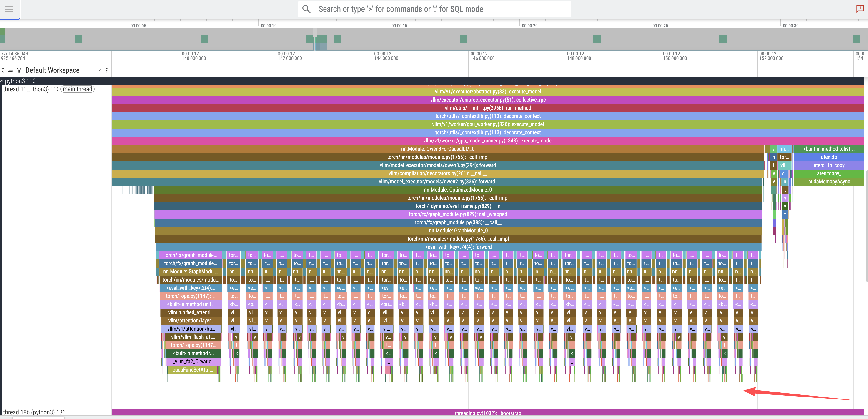Collapse the python3 110 process group
This screenshot has width=868, height=419.
(2, 81)
